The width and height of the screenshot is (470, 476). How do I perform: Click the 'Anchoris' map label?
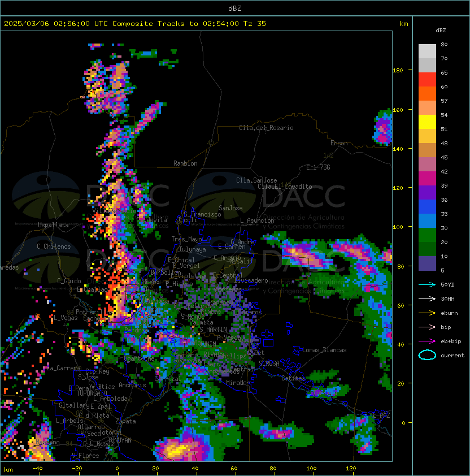tap(132, 385)
